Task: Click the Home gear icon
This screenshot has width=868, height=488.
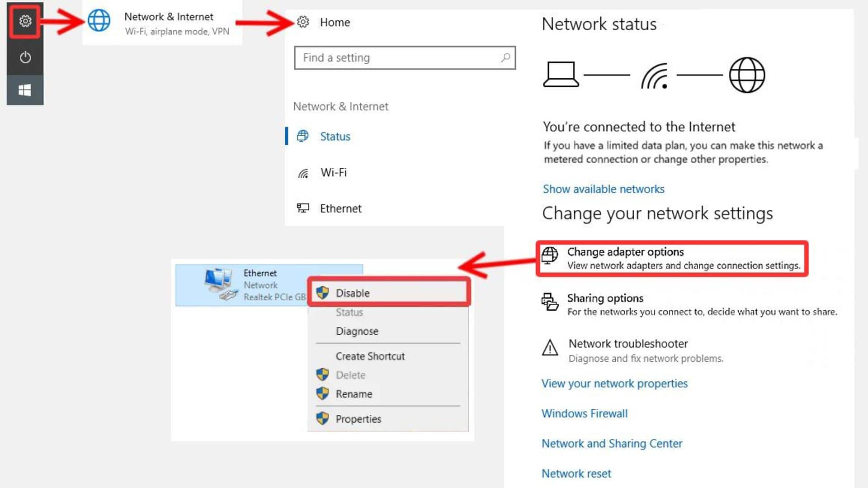Action: (x=303, y=22)
